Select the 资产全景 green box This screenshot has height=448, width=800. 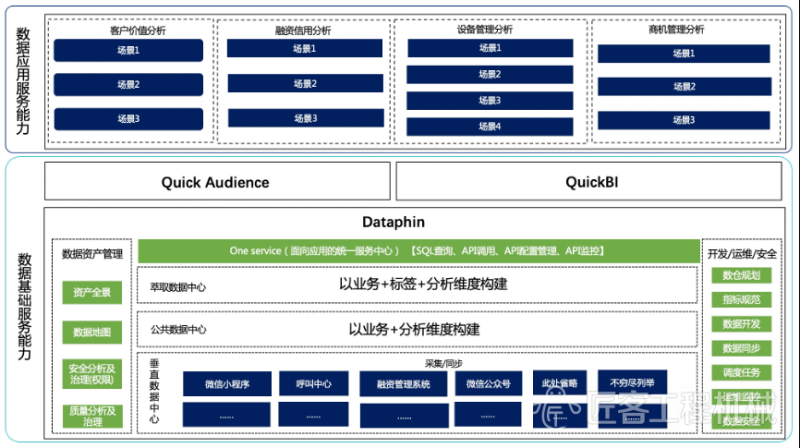92,292
